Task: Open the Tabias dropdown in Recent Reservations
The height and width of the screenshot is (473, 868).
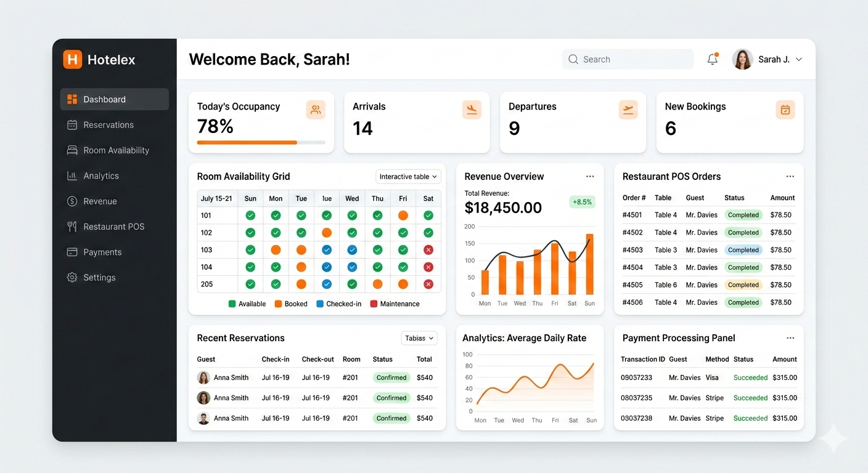Action: (419, 338)
